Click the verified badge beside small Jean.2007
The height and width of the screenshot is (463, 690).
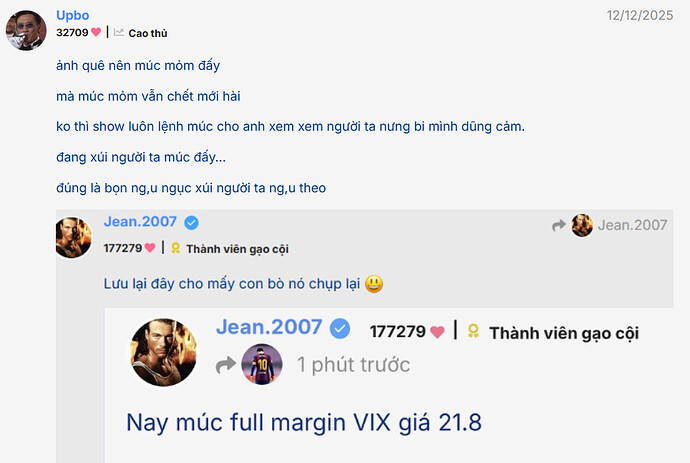point(191,223)
